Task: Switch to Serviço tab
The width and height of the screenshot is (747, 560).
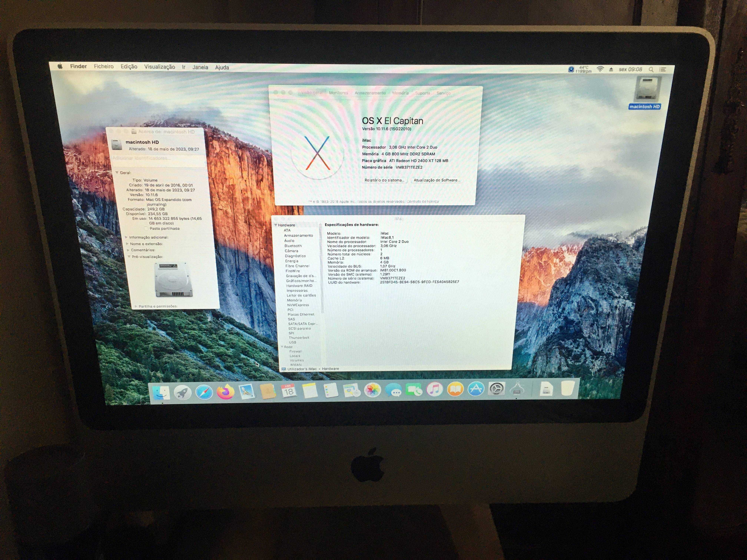Action: (443, 93)
